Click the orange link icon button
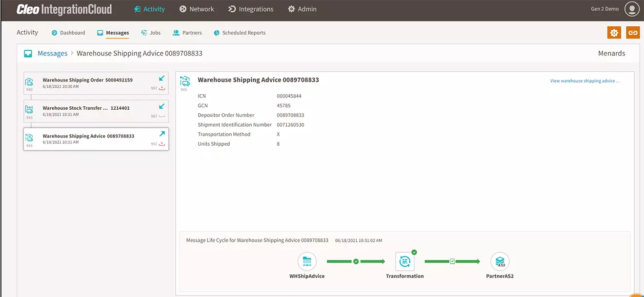 coord(633,33)
